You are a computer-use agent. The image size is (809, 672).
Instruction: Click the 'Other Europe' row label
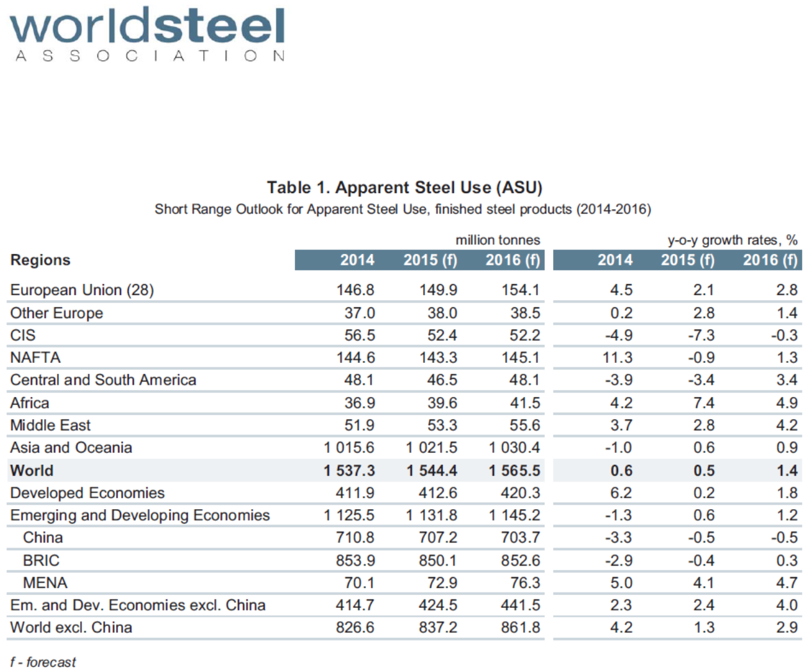[56, 313]
